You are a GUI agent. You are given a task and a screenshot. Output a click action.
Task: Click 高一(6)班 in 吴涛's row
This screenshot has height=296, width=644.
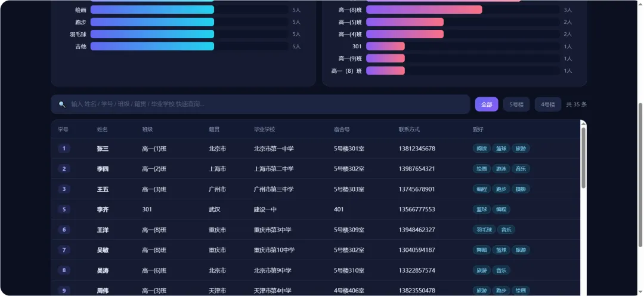(x=154, y=270)
